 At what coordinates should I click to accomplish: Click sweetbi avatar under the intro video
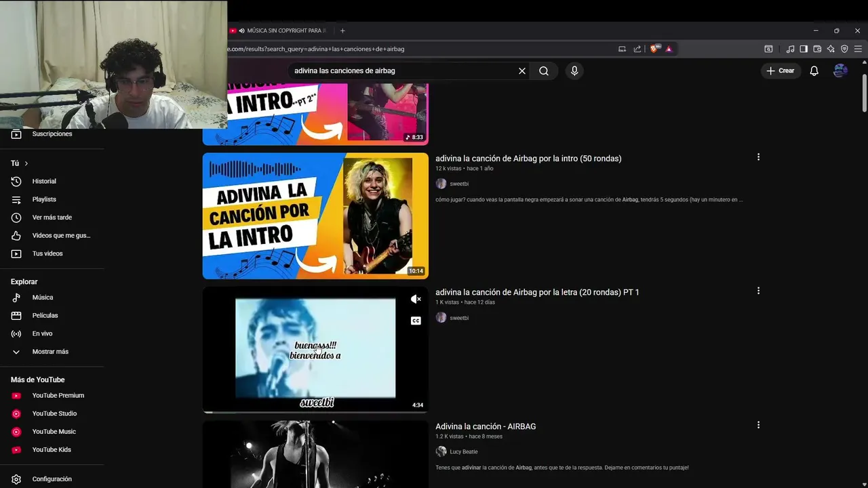441,184
